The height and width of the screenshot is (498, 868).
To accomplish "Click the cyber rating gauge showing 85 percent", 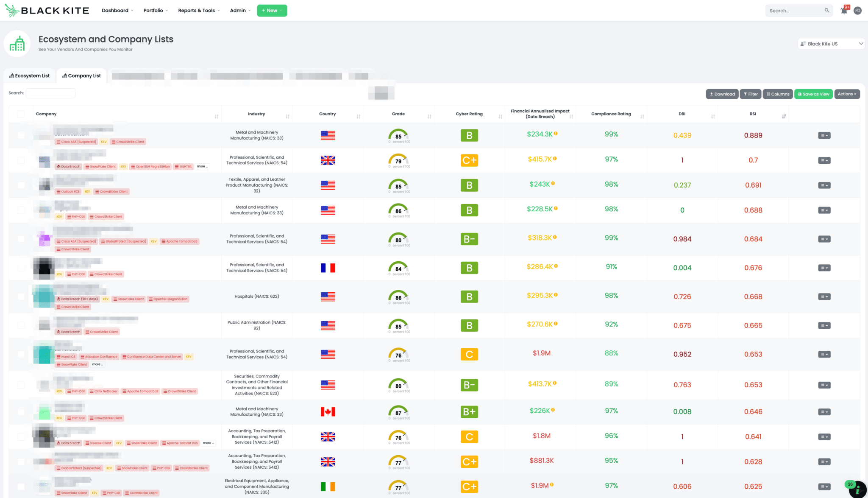I will pos(398,136).
